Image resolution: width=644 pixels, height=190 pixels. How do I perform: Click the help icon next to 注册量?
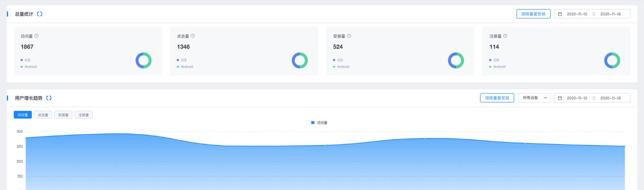tap(505, 36)
